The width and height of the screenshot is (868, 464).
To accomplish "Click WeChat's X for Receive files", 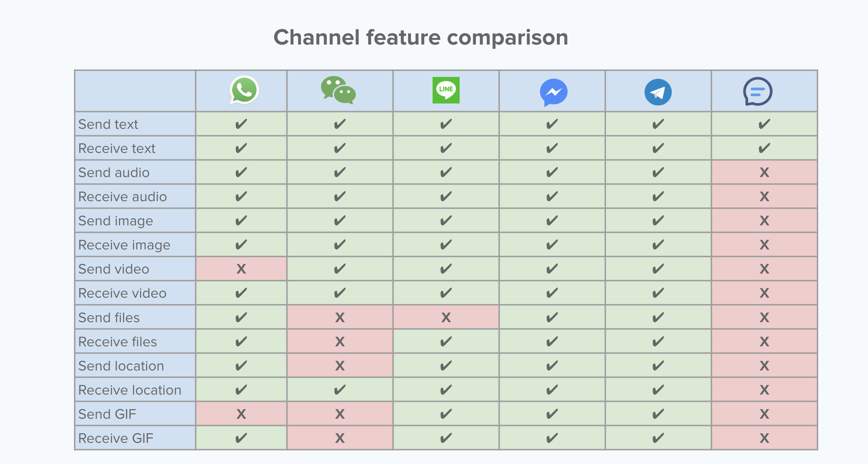I will click(x=340, y=342).
